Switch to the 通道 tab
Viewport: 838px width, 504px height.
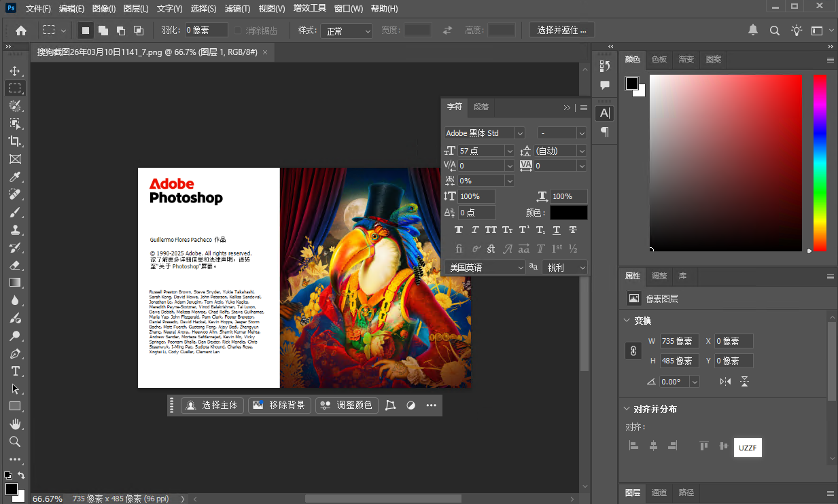(659, 493)
